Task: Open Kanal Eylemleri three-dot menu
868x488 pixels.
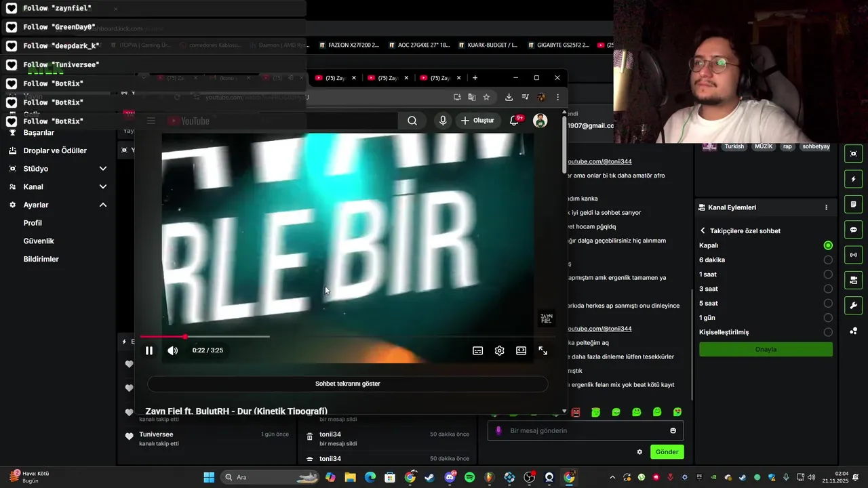Action: (x=826, y=207)
